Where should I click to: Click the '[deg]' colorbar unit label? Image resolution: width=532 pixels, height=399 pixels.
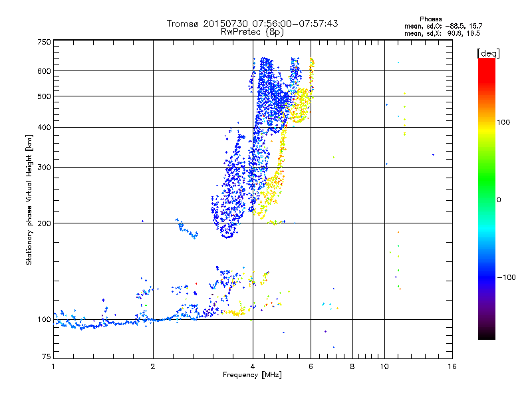[488, 53]
